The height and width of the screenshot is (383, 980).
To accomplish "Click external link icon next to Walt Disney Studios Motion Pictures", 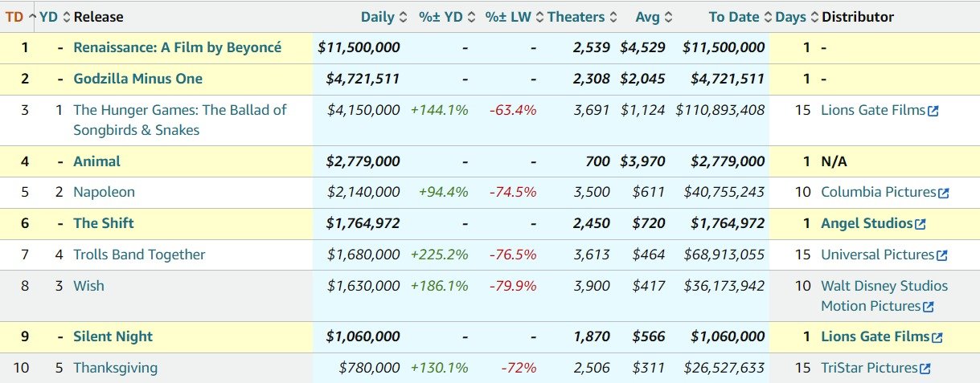I will tap(928, 307).
